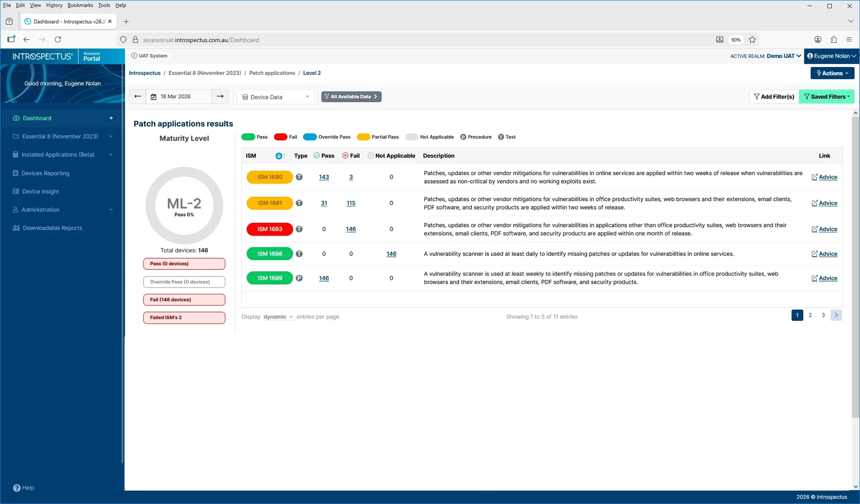The width and height of the screenshot is (860, 504).
Task: Go to next date with right arrow
Action: point(220,97)
